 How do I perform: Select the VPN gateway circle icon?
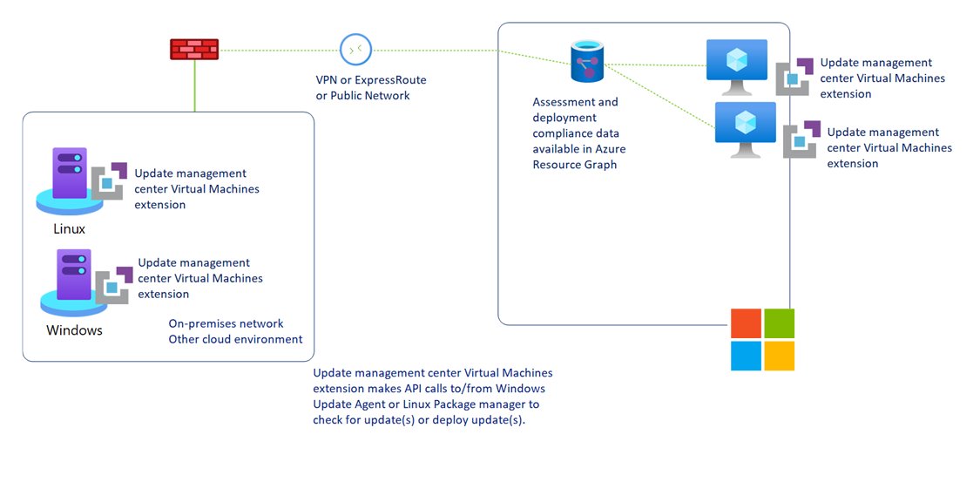point(355,50)
